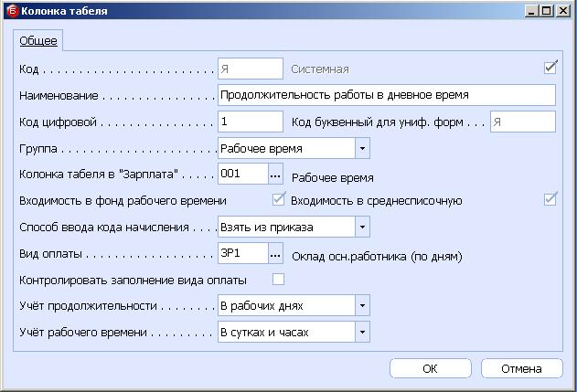Toggle Входимость в среднесписочную checkbox
Image resolution: width=577 pixels, height=392 pixels.
[550, 199]
